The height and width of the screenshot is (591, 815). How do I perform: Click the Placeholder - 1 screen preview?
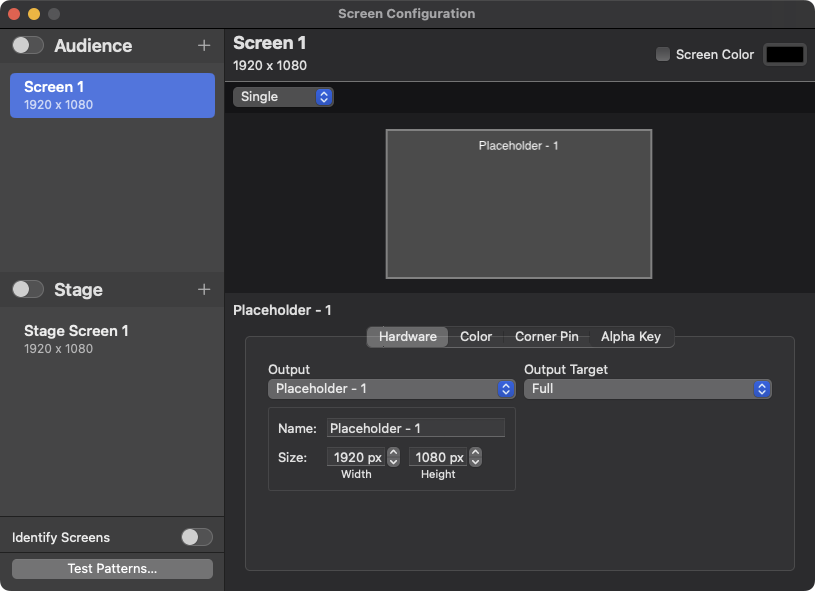tap(518, 204)
